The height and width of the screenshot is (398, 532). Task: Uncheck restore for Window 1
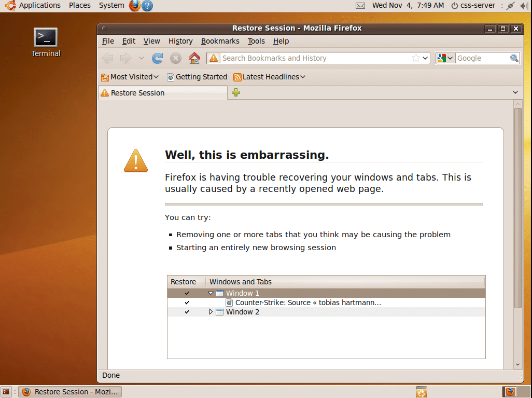pyautogui.click(x=187, y=293)
